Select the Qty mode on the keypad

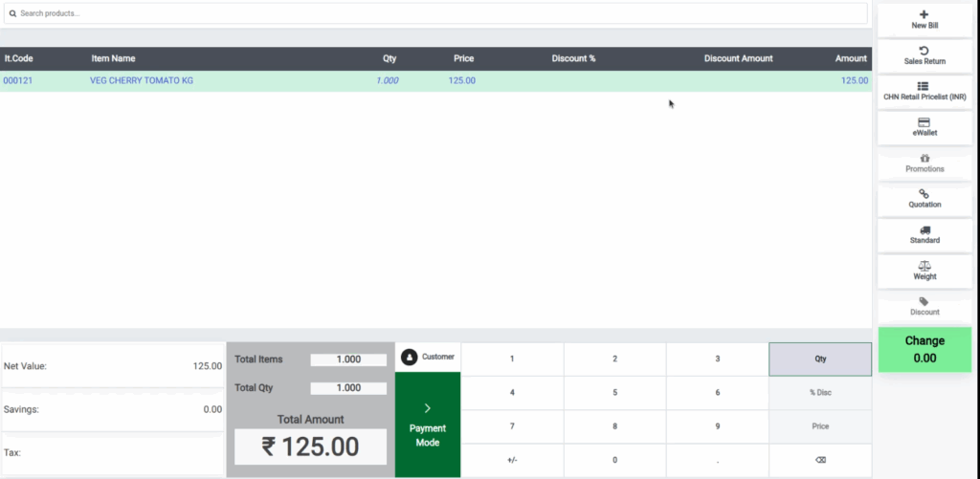[820, 359]
